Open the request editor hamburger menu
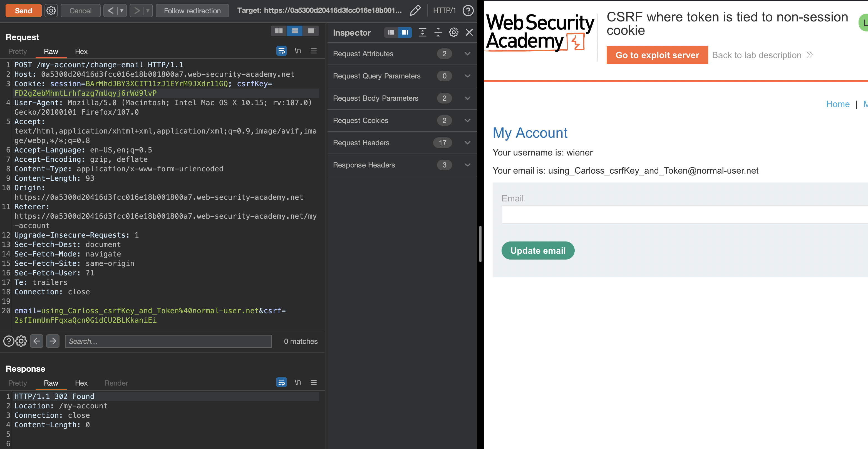The height and width of the screenshot is (449, 868). 314,51
